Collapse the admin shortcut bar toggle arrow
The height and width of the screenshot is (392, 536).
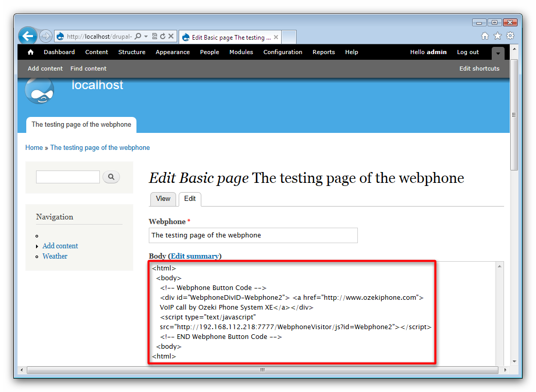[x=498, y=53]
